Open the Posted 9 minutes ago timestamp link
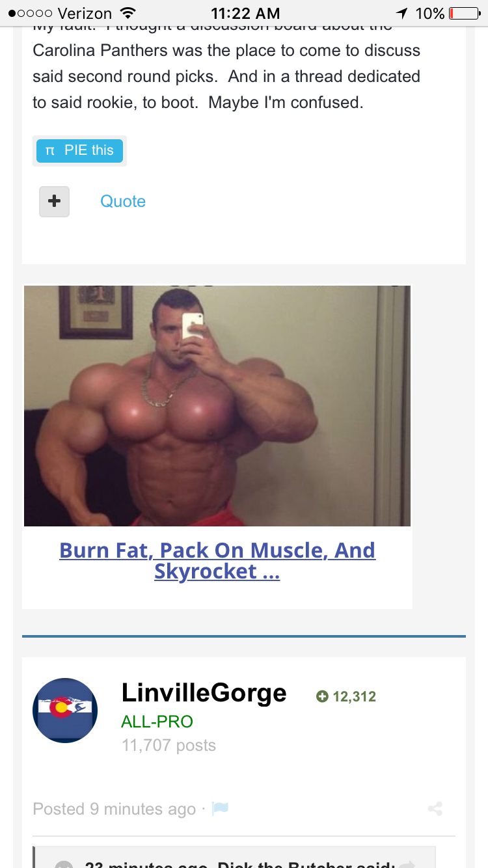This screenshot has height=868, width=488. [115, 809]
